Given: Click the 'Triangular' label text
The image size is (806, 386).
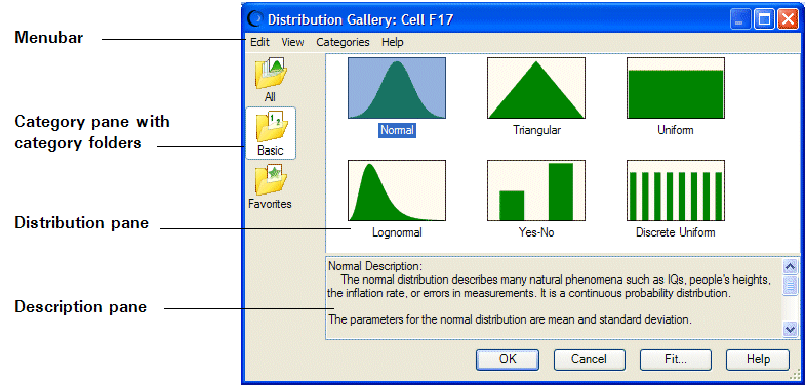Looking at the screenshot, I should (x=537, y=130).
